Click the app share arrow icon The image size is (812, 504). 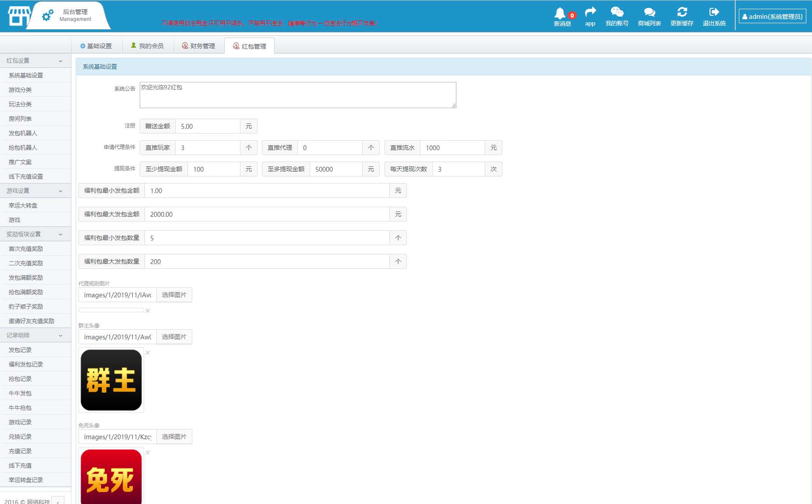pos(590,12)
